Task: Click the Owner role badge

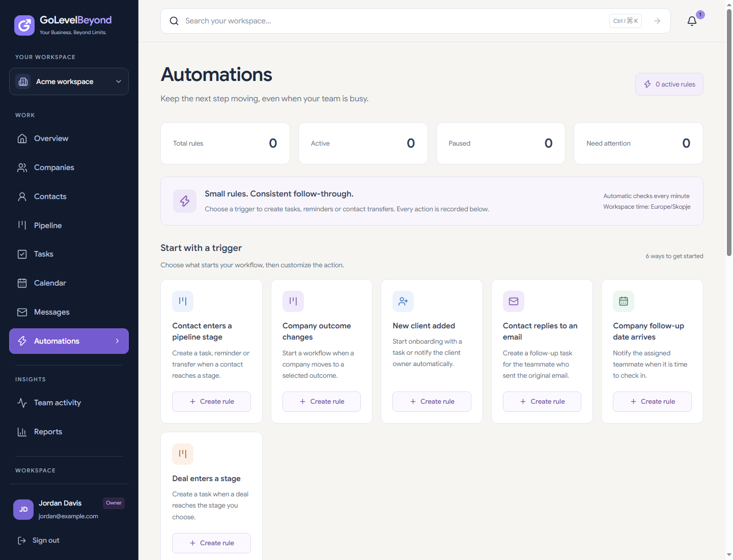Action: 114,503
